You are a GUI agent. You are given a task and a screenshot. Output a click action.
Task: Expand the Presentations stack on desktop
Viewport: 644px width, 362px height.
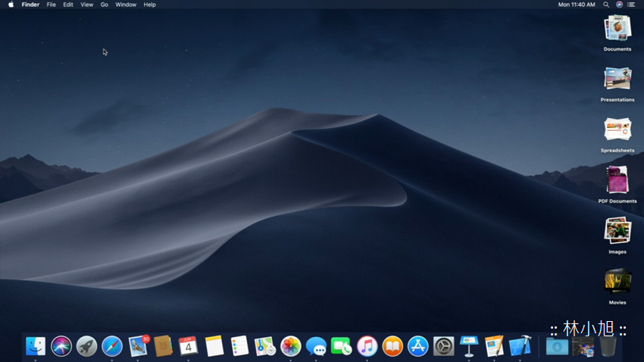coord(617,79)
